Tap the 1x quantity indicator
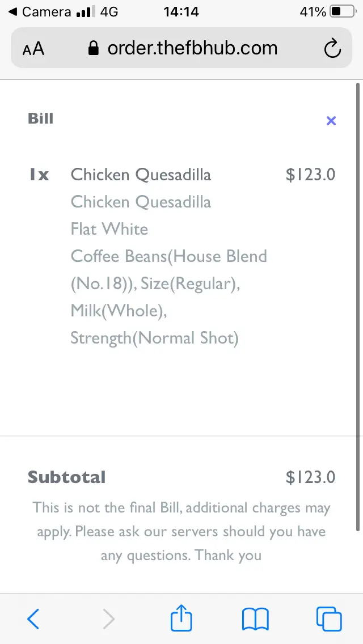The width and height of the screenshot is (363, 644). pyautogui.click(x=39, y=175)
